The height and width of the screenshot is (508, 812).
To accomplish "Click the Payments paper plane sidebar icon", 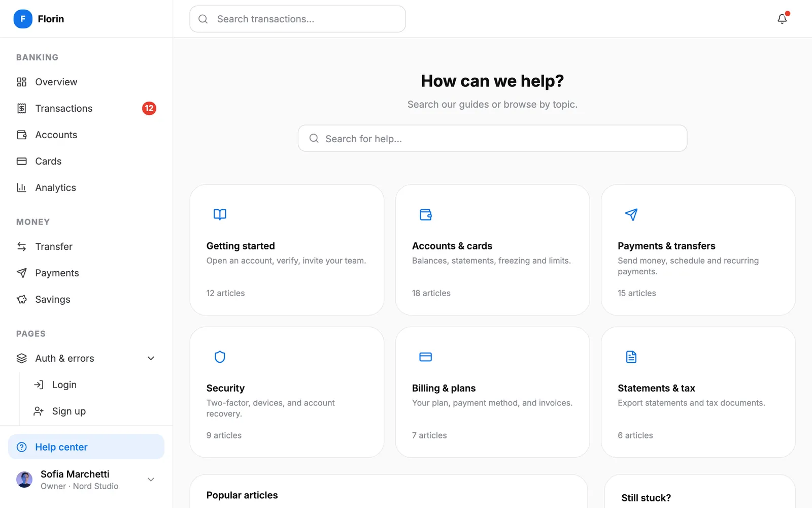I will [x=22, y=273].
